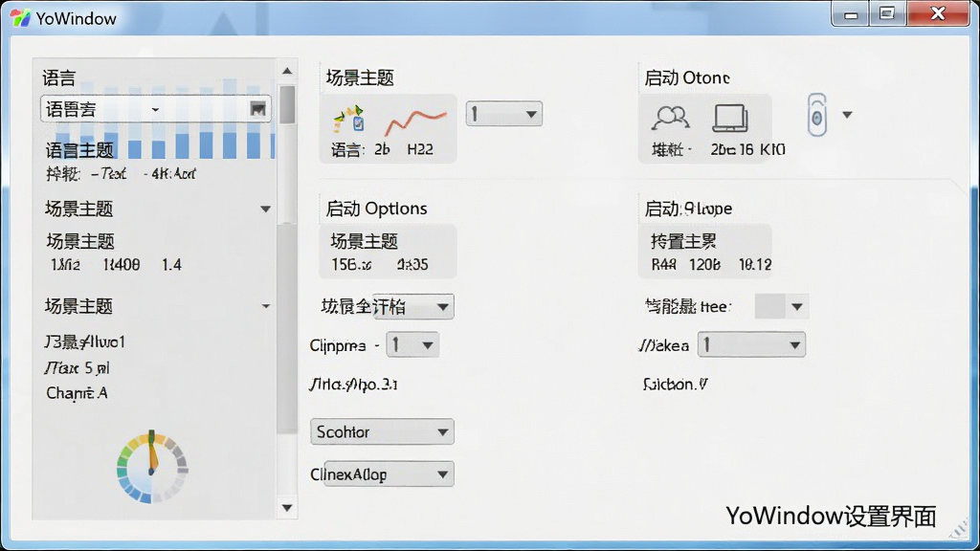Viewport: 980px width, 551px height.
Task: Click the sidebar scrollbar up arrow
Action: [287, 71]
